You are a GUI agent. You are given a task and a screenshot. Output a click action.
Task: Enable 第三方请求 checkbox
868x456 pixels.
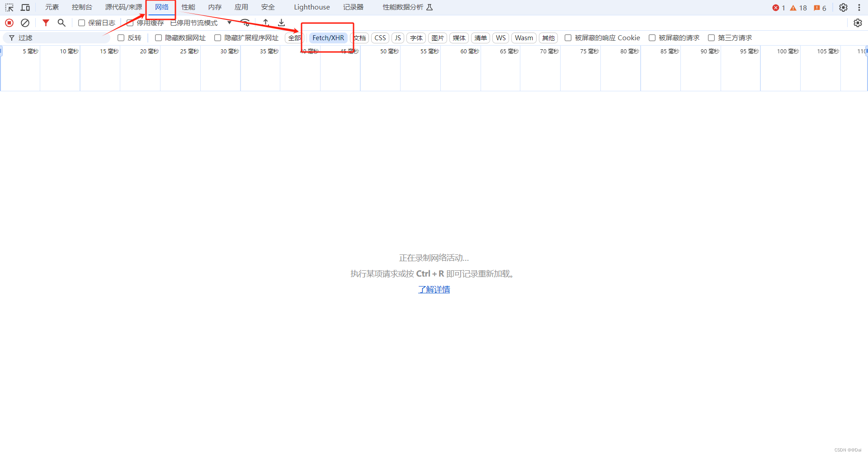(712, 38)
